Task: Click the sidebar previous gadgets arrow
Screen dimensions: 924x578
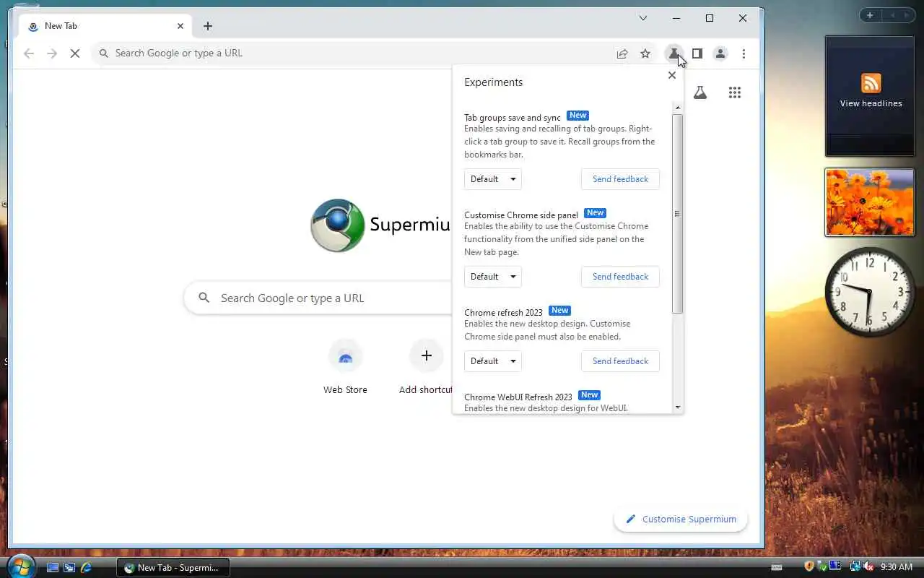Action: [891, 15]
